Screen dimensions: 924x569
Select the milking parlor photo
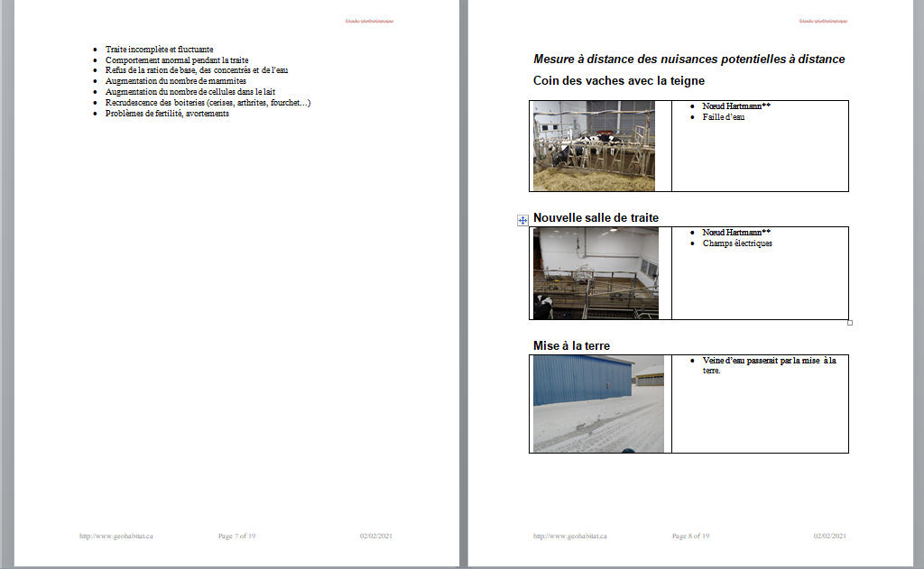tap(596, 273)
